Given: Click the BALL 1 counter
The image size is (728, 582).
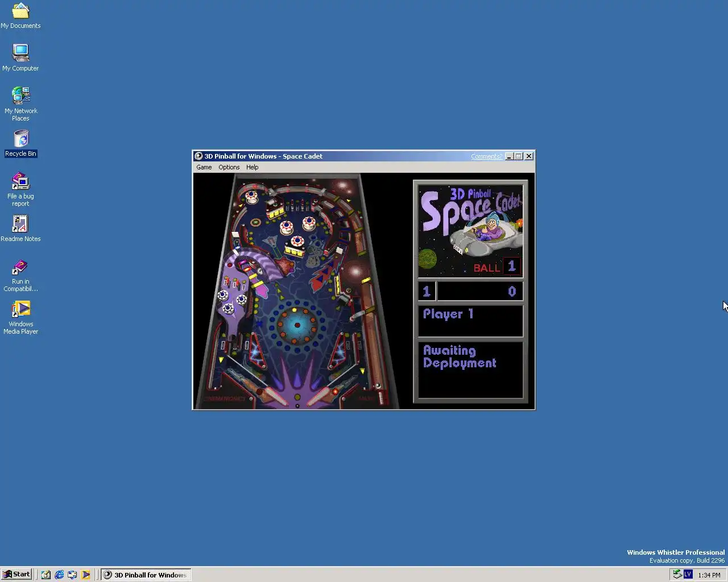Looking at the screenshot, I should tap(497, 267).
